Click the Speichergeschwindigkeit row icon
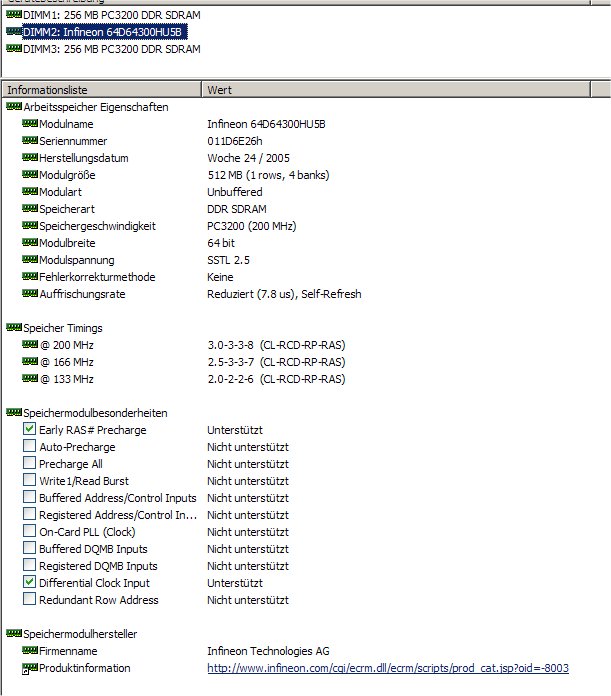 point(30,225)
